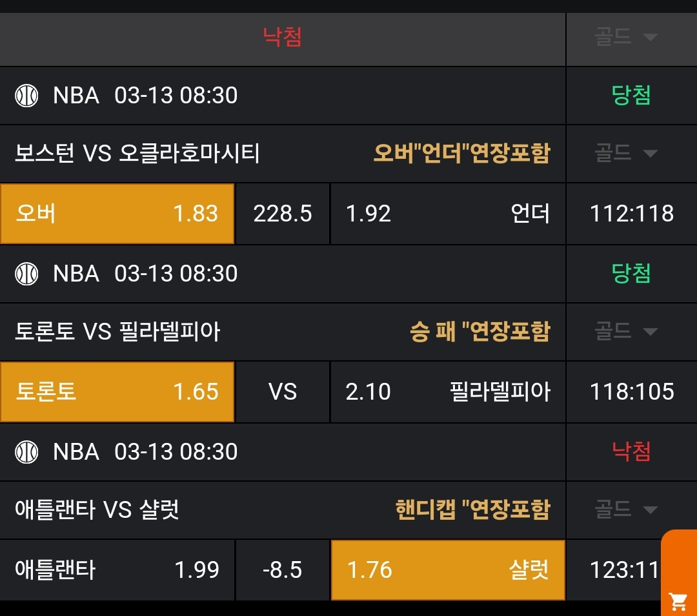The image size is (697, 616).
Task: Click the -8.5 handicap value
Action: click(x=283, y=570)
